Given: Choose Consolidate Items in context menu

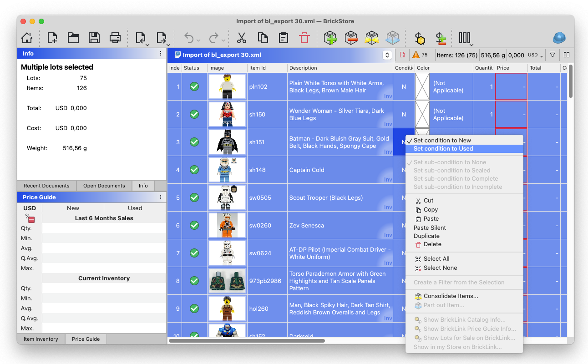Looking at the screenshot, I should (464, 296).
